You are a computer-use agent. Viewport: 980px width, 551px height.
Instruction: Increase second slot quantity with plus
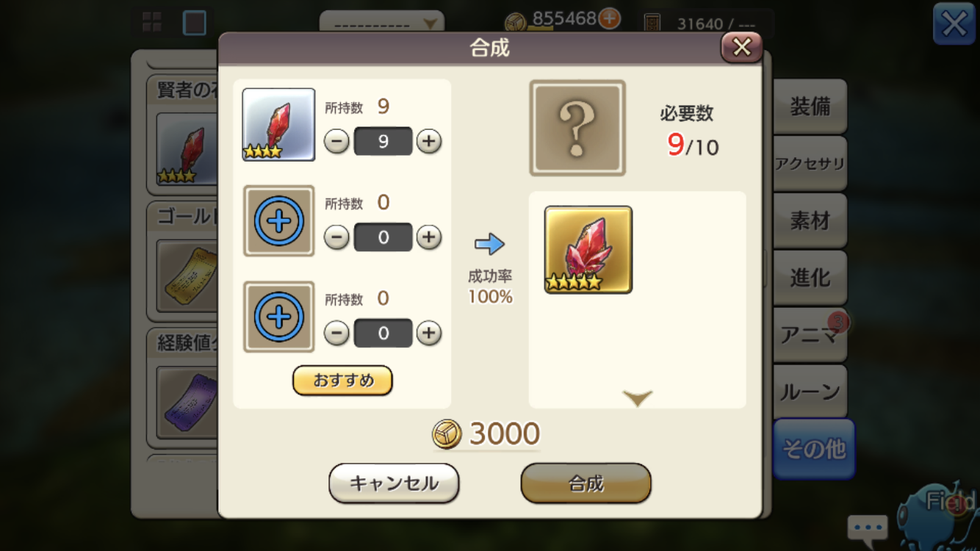(x=429, y=237)
